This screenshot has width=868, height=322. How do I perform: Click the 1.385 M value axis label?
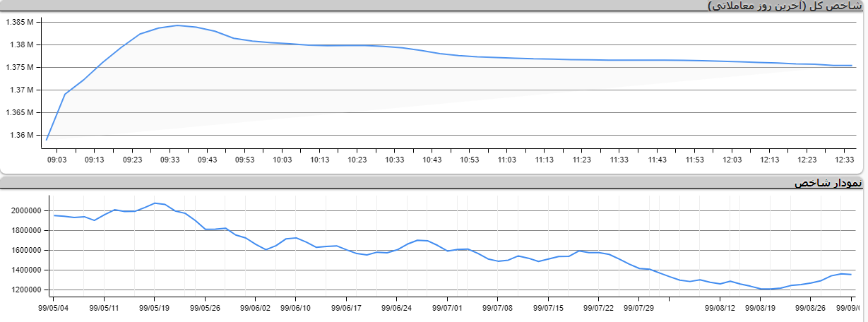(20, 22)
